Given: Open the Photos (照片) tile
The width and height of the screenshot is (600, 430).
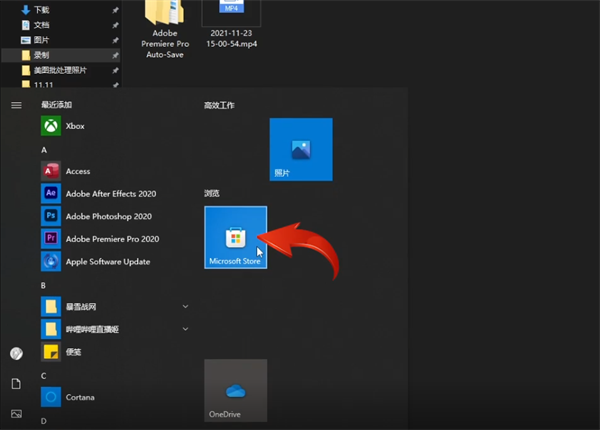Looking at the screenshot, I should click(301, 150).
